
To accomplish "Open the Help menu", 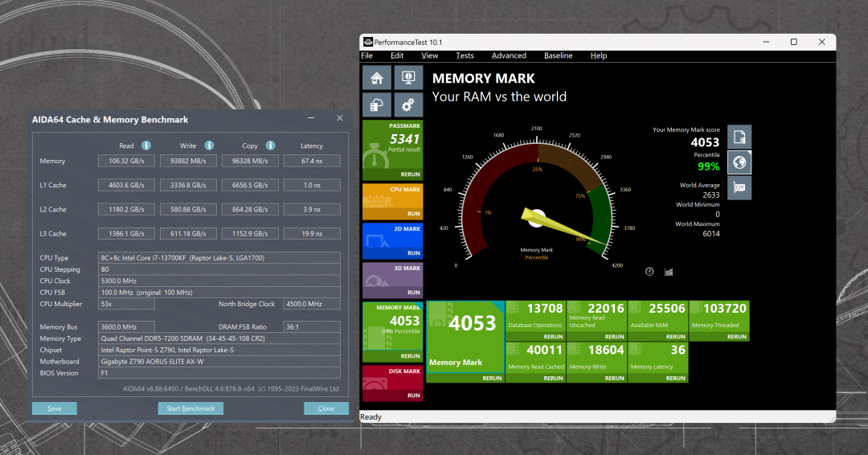I will [599, 55].
